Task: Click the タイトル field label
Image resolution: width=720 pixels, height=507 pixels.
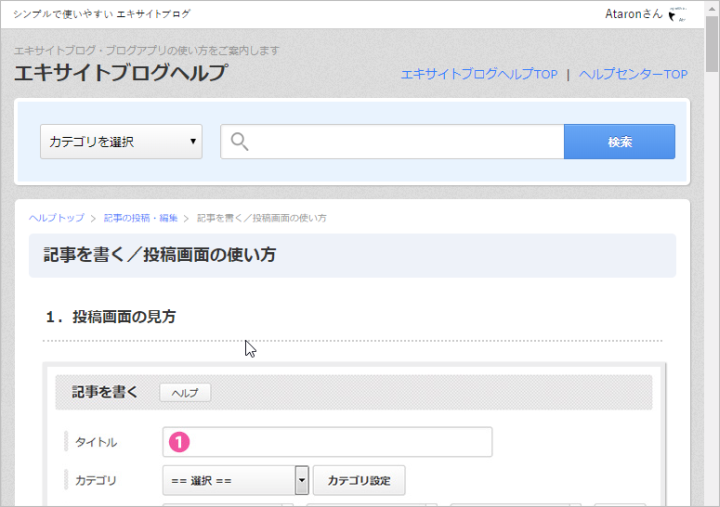Action: click(96, 442)
